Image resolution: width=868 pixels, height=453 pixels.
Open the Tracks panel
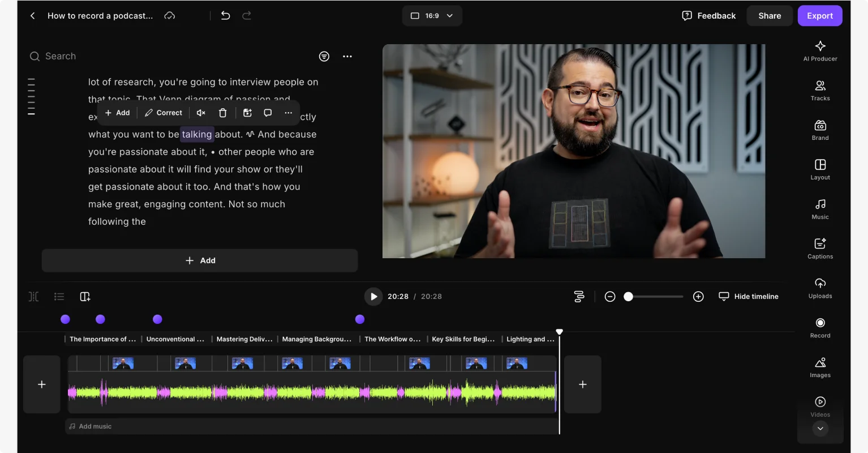(x=819, y=90)
